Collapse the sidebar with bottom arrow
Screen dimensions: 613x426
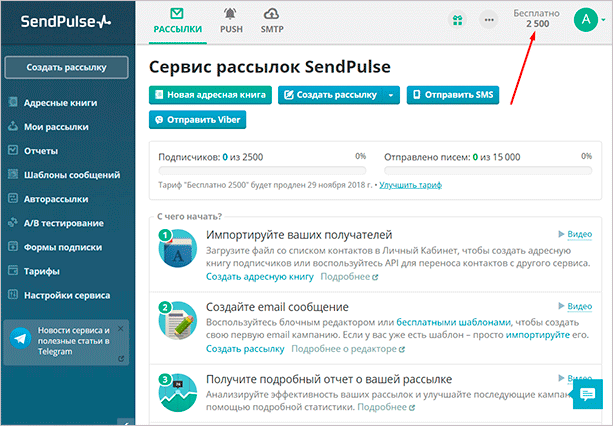coord(126,422)
